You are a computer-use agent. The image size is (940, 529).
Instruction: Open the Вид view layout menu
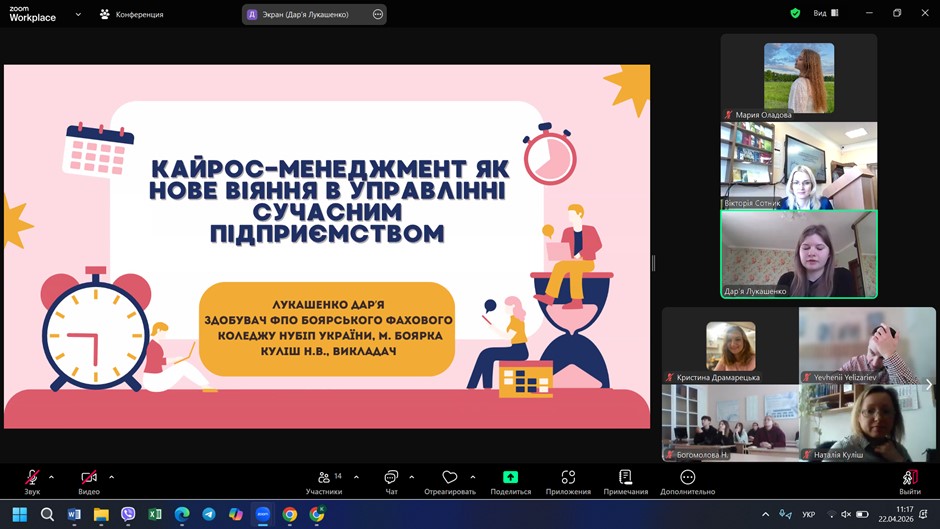pos(825,14)
